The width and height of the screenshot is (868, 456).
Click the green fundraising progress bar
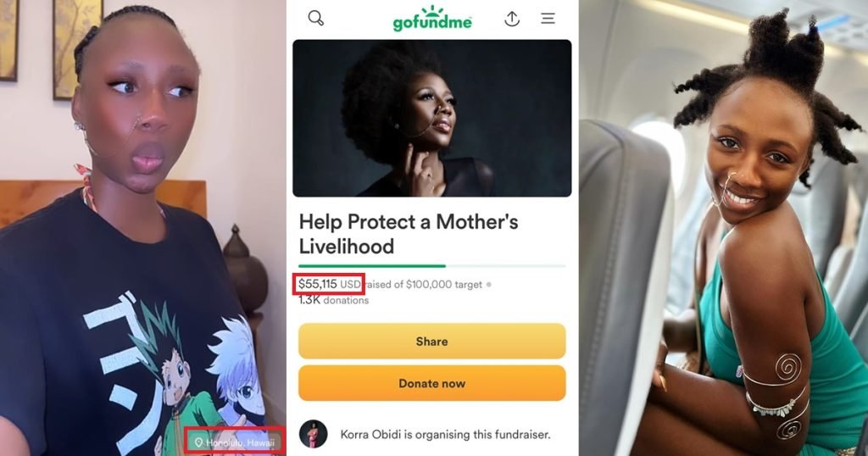(373, 266)
